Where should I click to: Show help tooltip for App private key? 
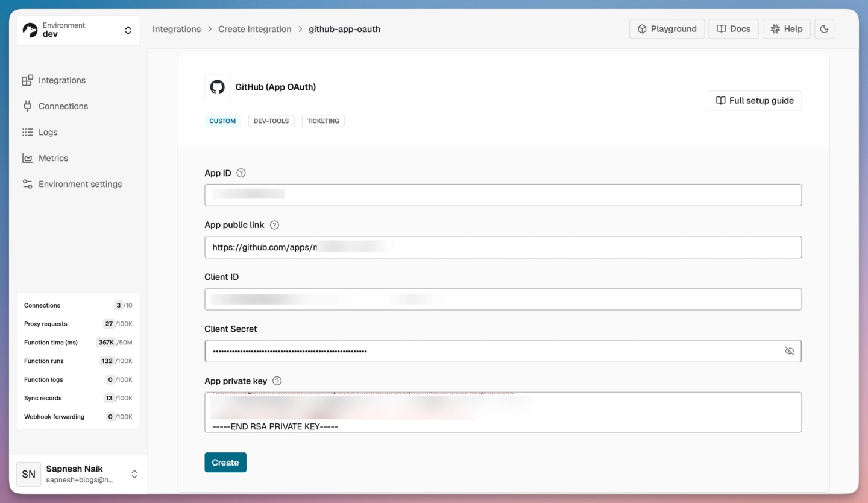point(277,381)
